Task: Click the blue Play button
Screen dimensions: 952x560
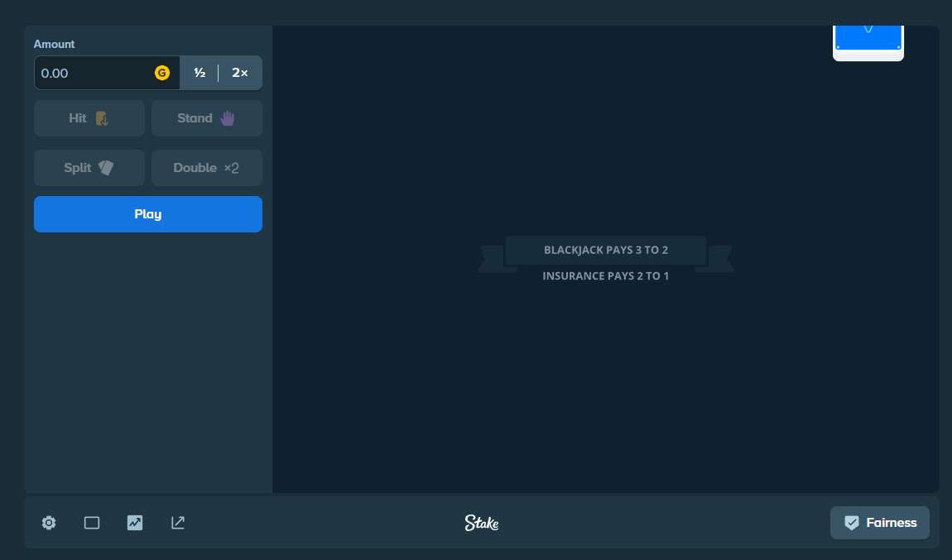Action: (148, 214)
